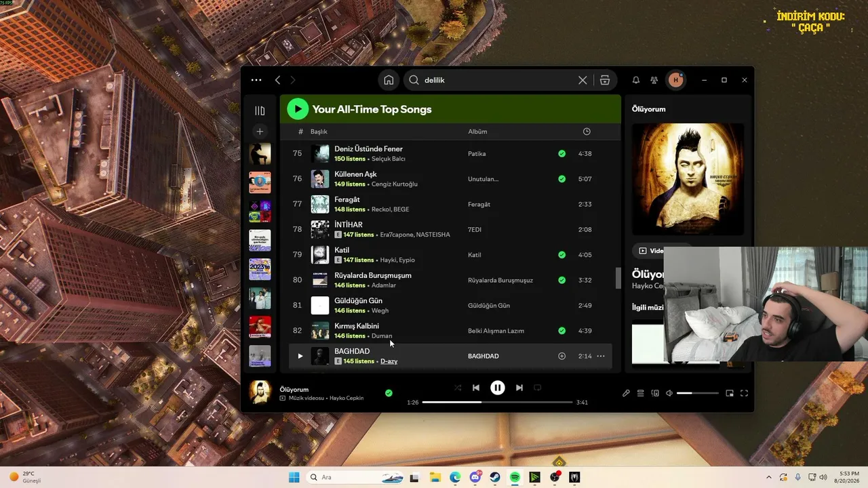
Task: Open Discord from the taskbar
Action: pyautogui.click(x=475, y=477)
